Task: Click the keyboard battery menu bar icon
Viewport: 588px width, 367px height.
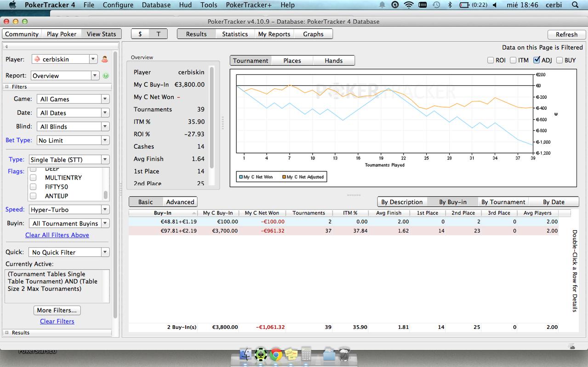Action: [422, 5]
